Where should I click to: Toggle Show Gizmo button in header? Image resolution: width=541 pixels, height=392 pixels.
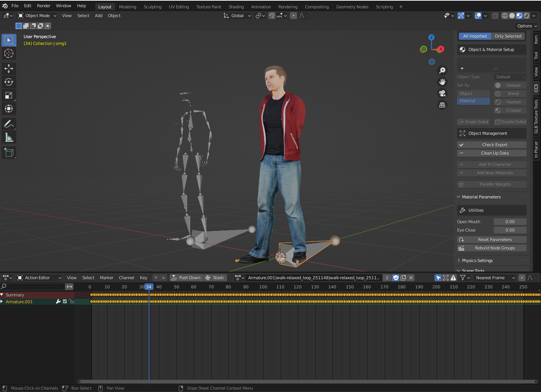(x=461, y=16)
